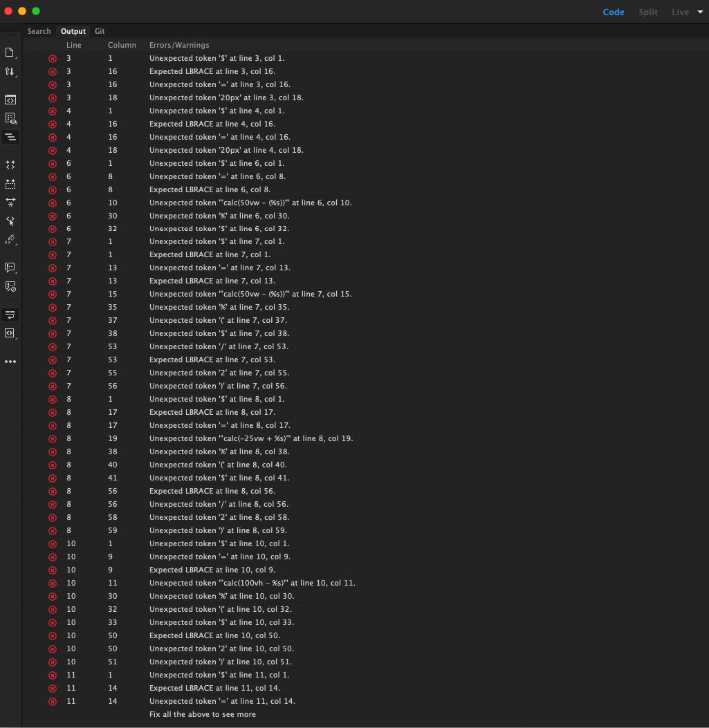Screen dimensions: 709x728
Task: Select the File Management arrows icon
Action: coord(10,71)
